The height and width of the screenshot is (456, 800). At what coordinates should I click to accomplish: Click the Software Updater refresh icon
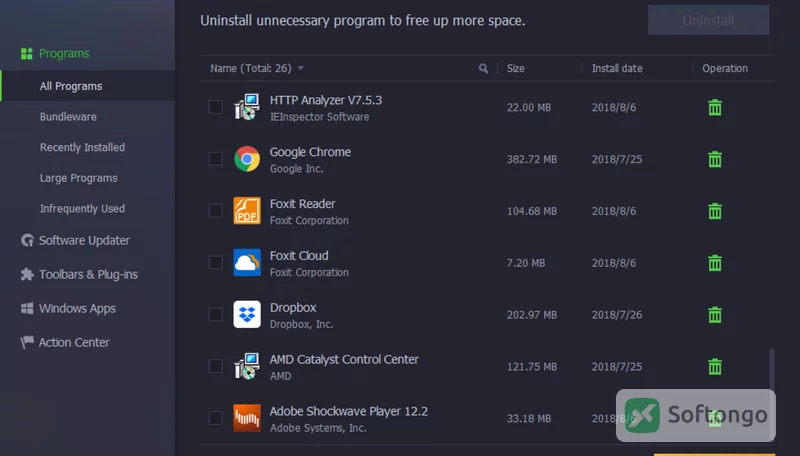pos(27,240)
